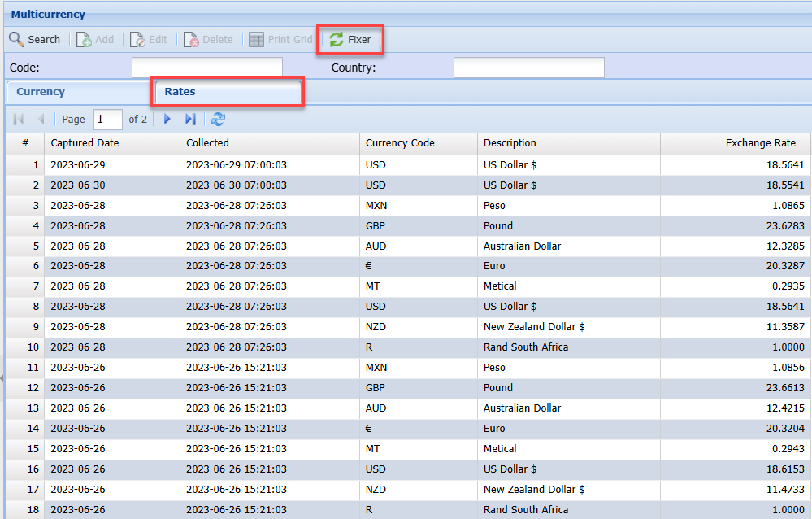Go to the first page arrow

click(x=18, y=119)
